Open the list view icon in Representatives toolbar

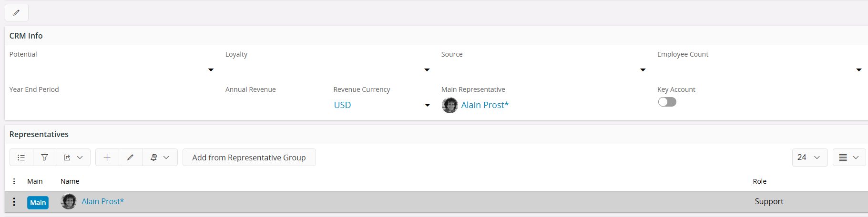(21, 158)
